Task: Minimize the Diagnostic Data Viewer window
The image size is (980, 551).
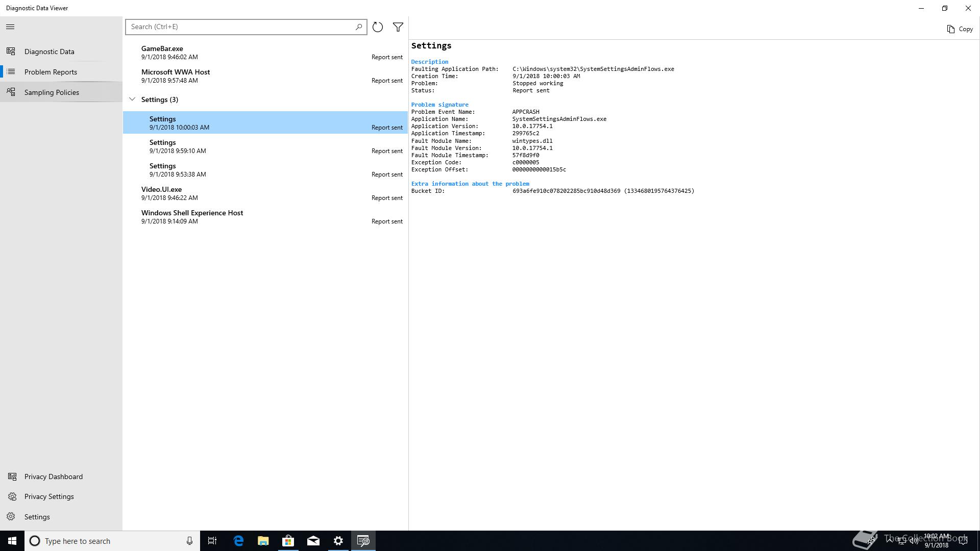Action: coord(921,8)
